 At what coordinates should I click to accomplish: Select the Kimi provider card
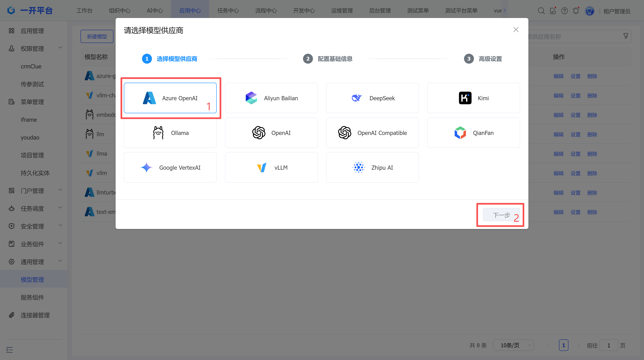click(473, 98)
